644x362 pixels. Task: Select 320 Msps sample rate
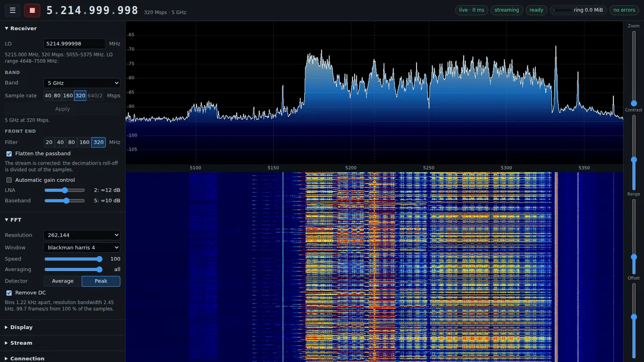click(x=80, y=96)
